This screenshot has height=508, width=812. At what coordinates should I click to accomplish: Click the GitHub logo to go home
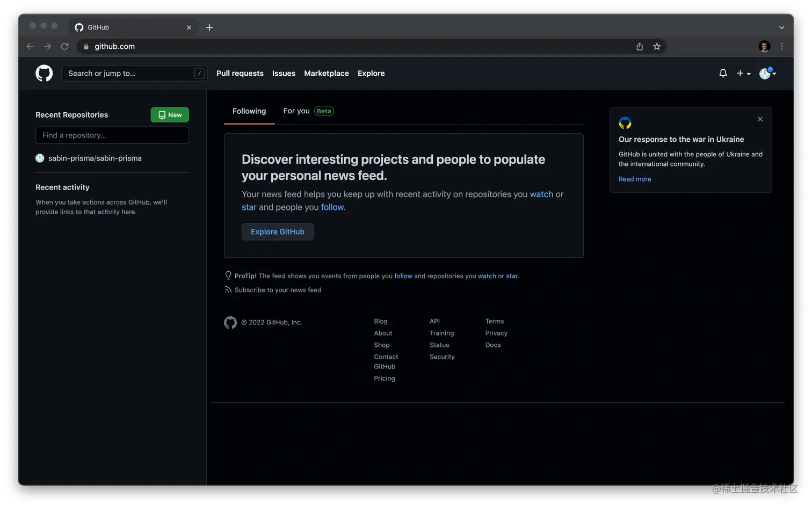click(44, 73)
